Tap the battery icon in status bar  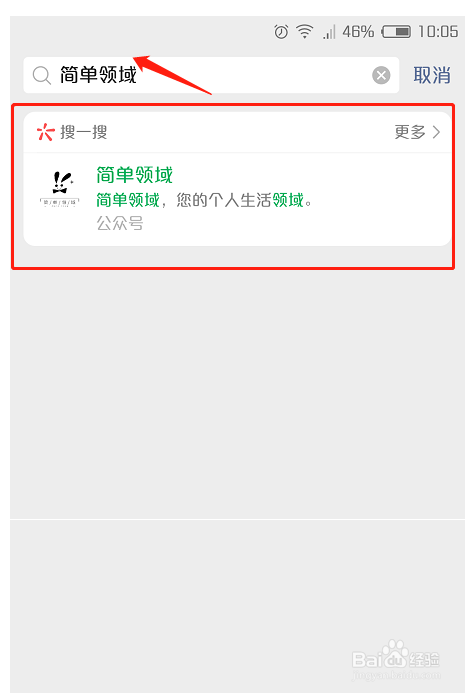pos(397,32)
